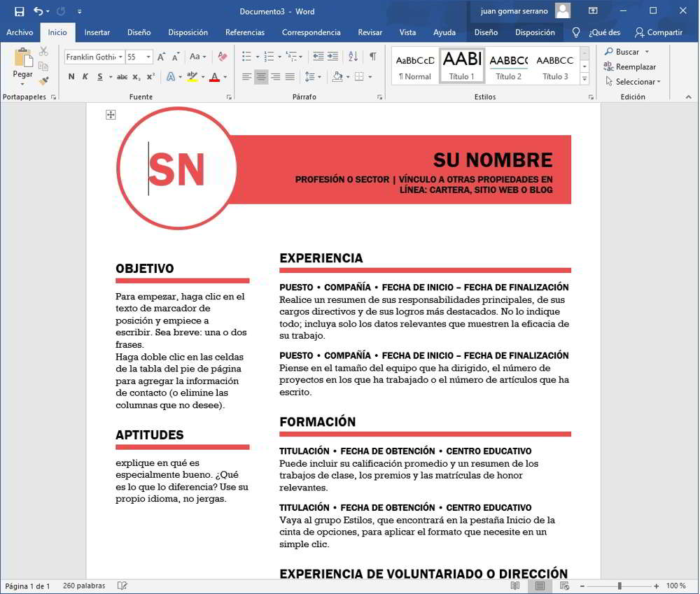The height and width of the screenshot is (594, 700).
Task: Click the Format Painter brush icon
Action: coord(43,81)
